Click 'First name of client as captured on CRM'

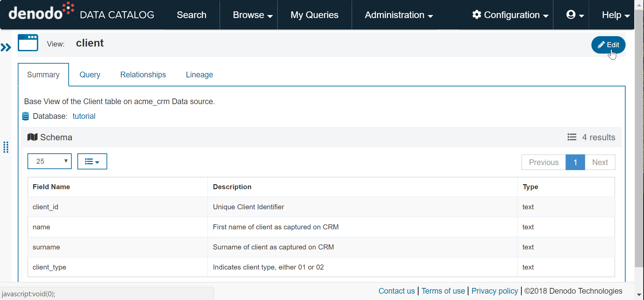(276, 227)
